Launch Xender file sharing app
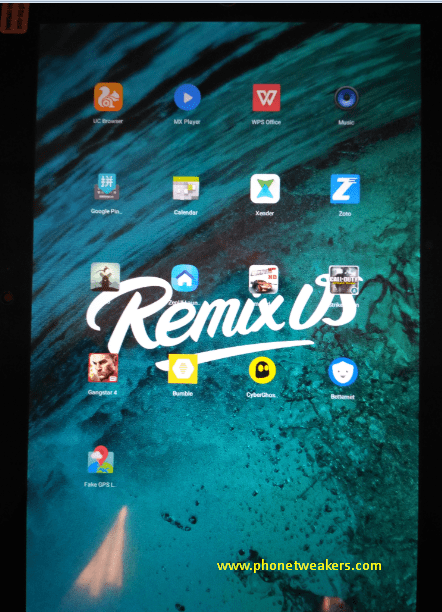 pos(265,189)
